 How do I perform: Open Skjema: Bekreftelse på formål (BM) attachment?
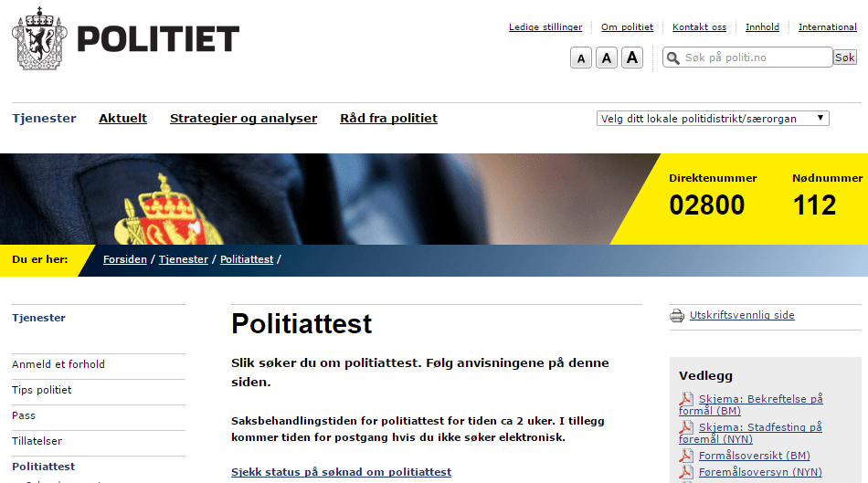[x=751, y=404]
